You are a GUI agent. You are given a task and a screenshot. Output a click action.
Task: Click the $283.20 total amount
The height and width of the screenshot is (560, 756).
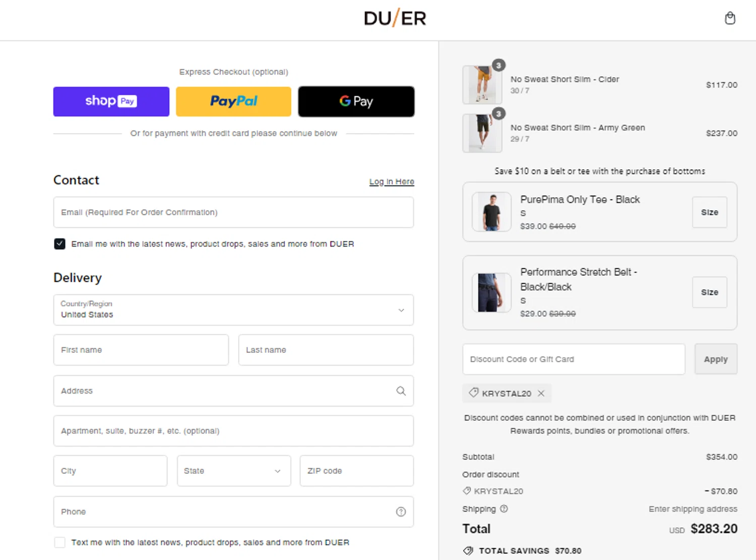click(x=714, y=529)
